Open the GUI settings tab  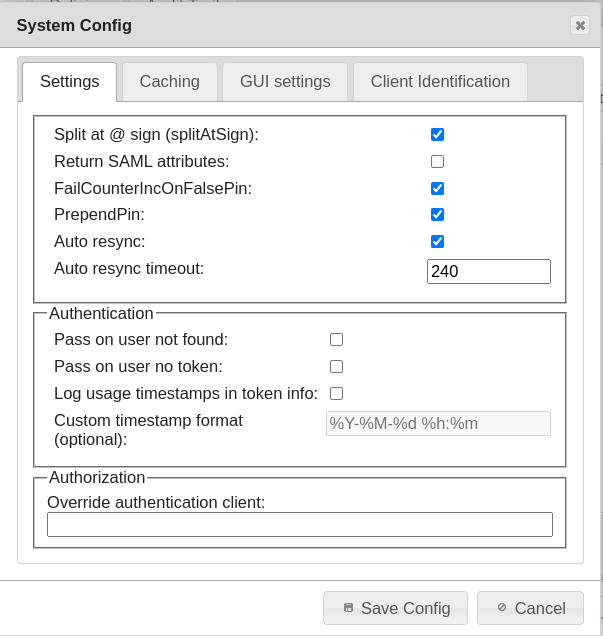pos(285,82)
